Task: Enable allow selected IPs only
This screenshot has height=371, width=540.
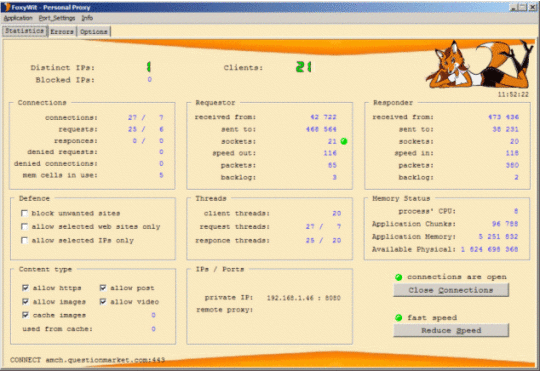Action: pyautogui.click(x=24, y=240)
